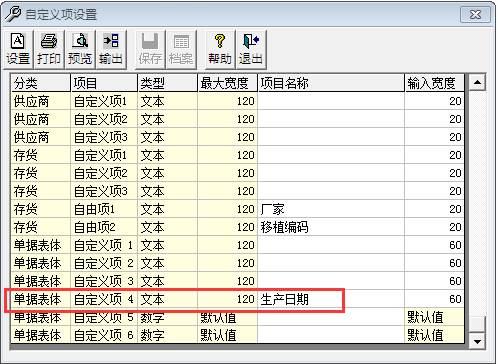Click 数字 type cell for 自定义项 6

[x=168, y=335]
